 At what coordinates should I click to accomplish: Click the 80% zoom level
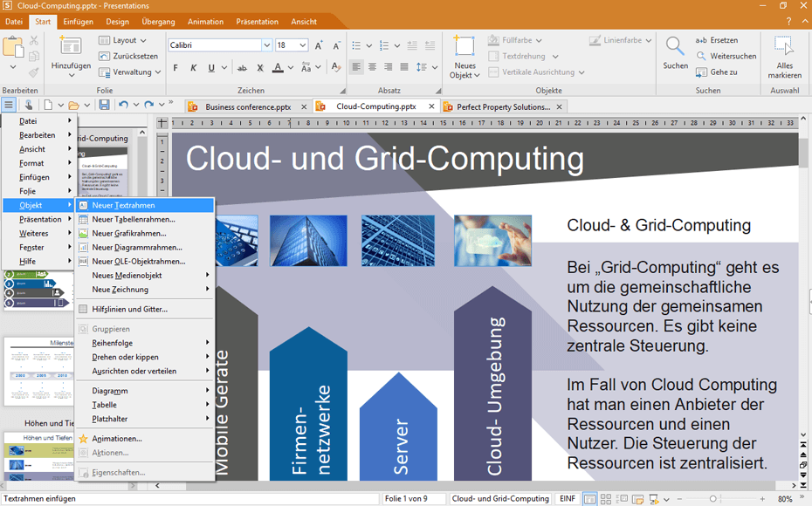(785, 499)
